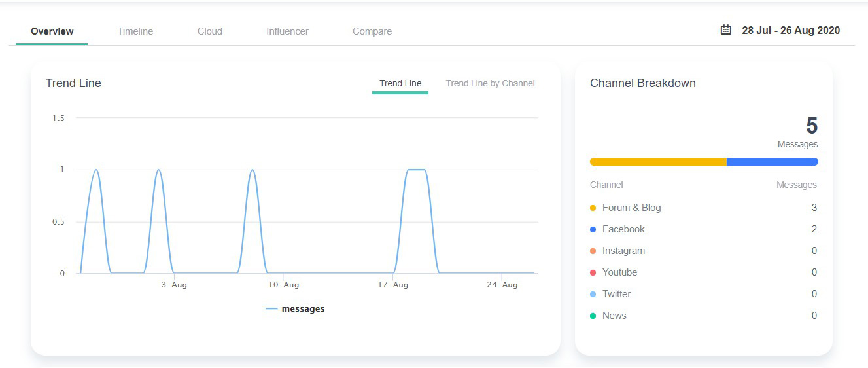Go to the Influencer tab

(x=287, y=31)
